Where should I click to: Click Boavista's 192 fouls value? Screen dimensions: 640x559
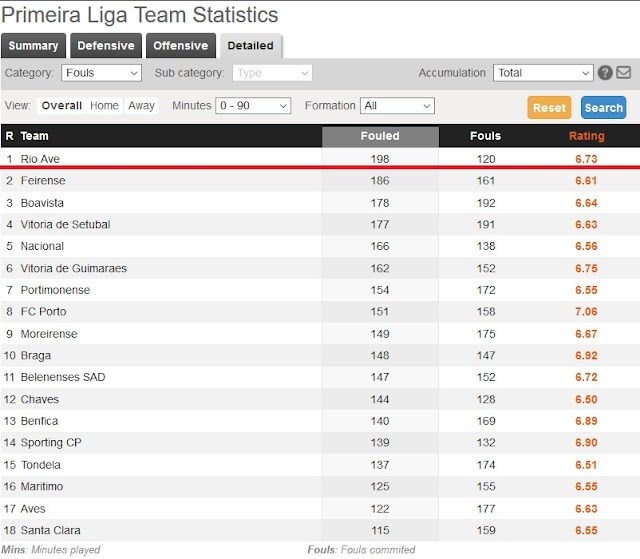click(x=486, y=203)
